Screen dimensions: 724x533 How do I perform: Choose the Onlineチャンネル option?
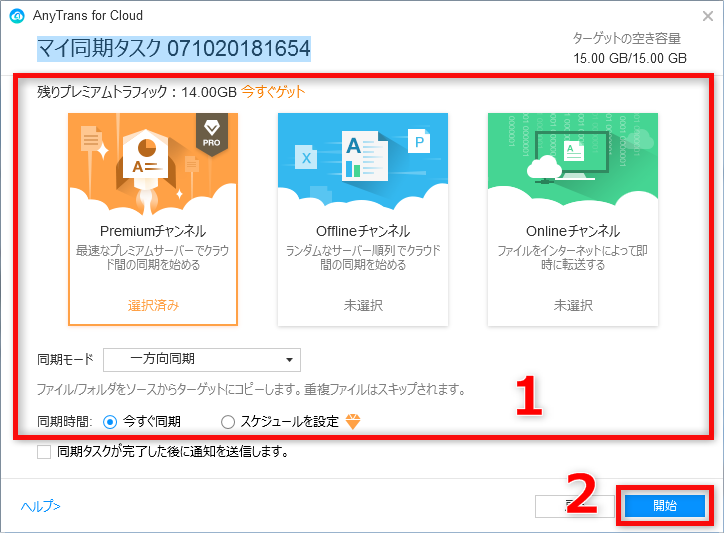click(573, 220)
